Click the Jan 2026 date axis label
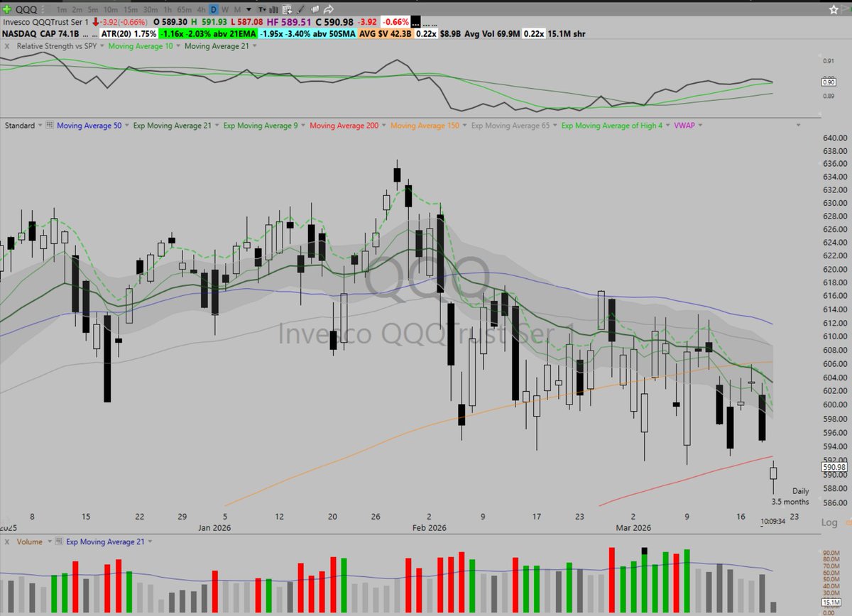 coord(214,527)
